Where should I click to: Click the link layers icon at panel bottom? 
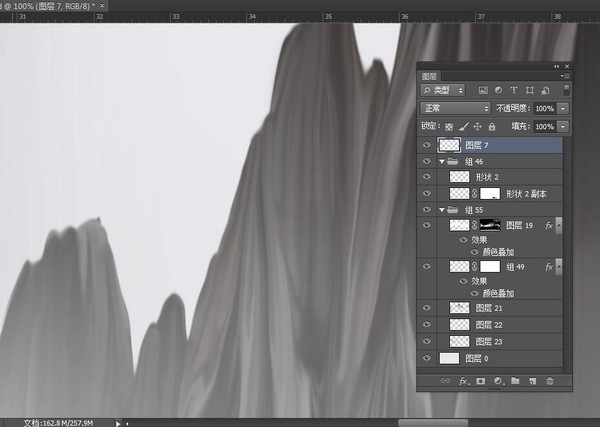(x=445, y=381)
